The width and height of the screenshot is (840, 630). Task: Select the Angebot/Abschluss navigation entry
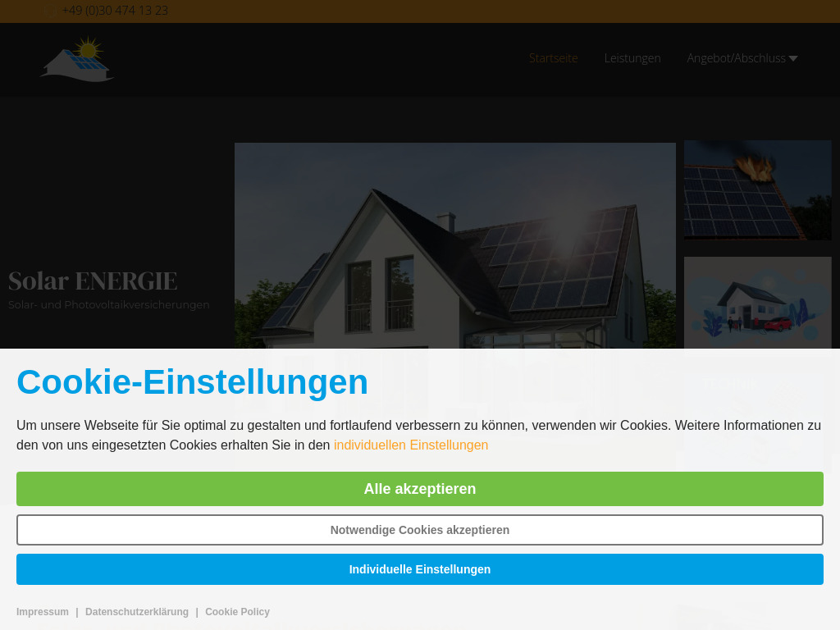point(735,58)
